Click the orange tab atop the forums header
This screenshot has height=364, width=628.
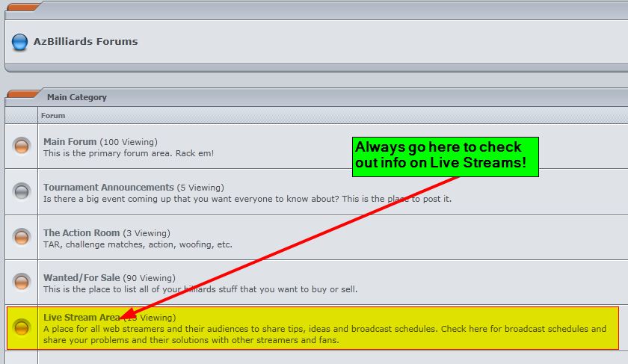(24, 7)
